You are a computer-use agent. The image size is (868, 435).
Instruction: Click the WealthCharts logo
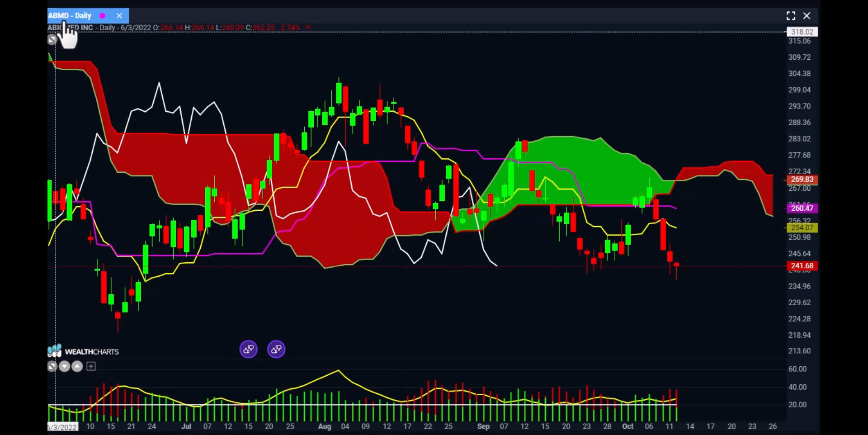(84, 351)
